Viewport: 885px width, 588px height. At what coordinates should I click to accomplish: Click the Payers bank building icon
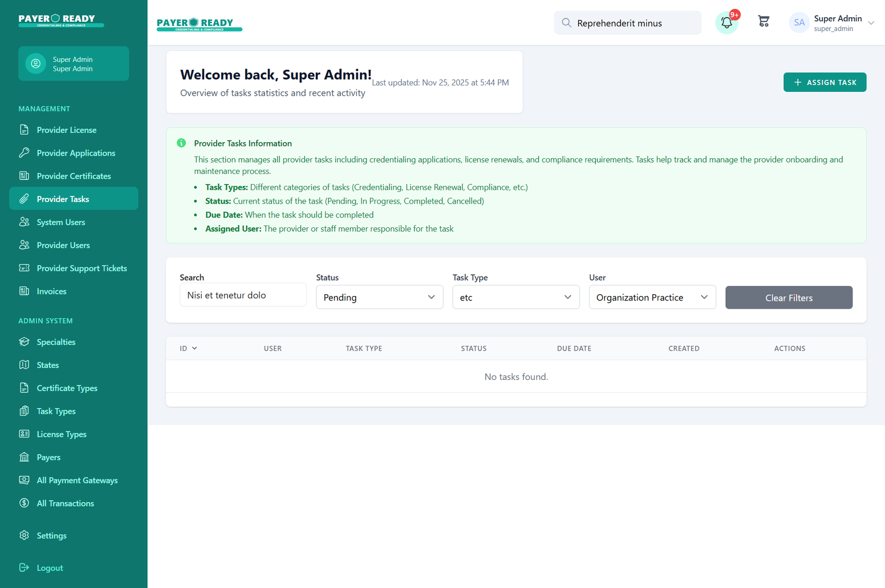[24, 457]
